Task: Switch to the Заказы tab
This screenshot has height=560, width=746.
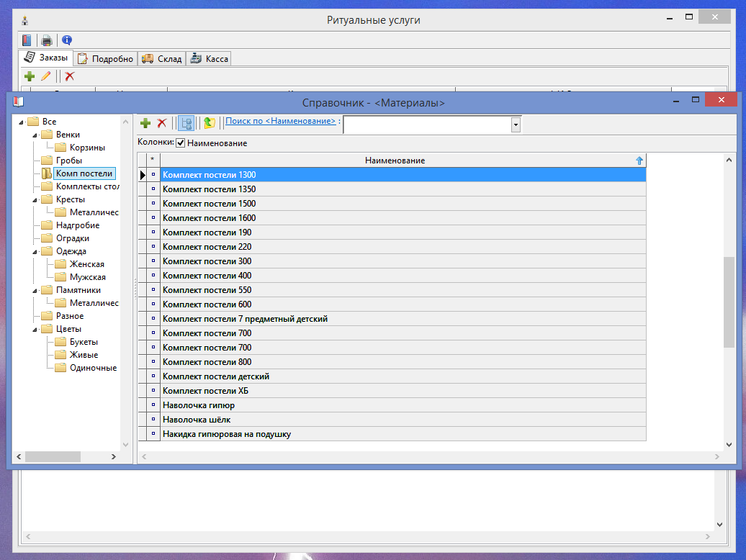Action: (45, 58)
